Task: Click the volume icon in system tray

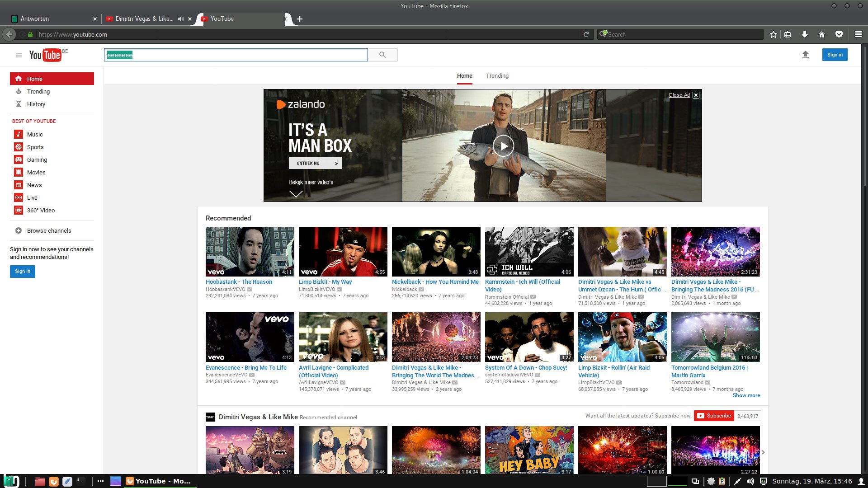Action: (750, 481)
